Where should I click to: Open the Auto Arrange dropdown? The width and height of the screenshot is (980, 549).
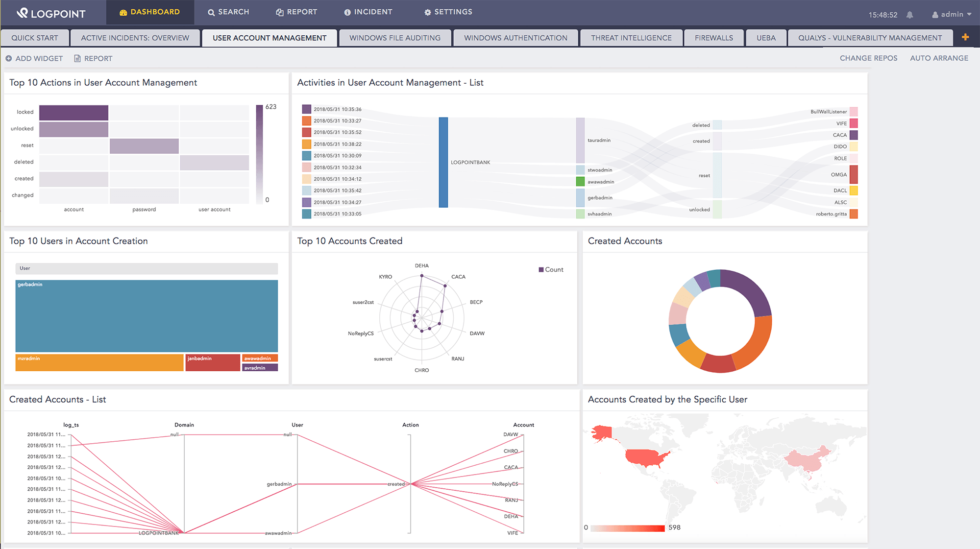pos(939,58)
